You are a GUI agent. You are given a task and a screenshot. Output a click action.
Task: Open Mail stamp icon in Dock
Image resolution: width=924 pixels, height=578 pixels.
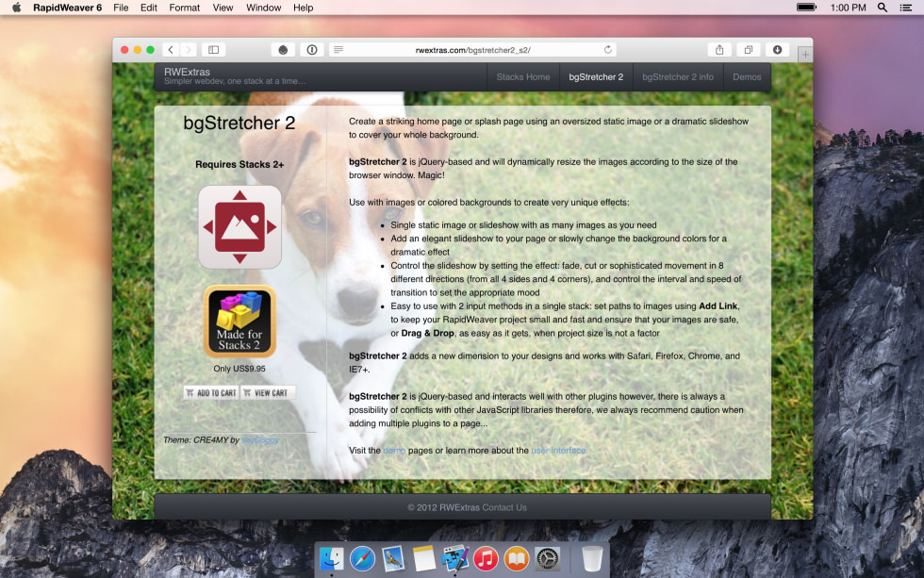tap(393, 558)
